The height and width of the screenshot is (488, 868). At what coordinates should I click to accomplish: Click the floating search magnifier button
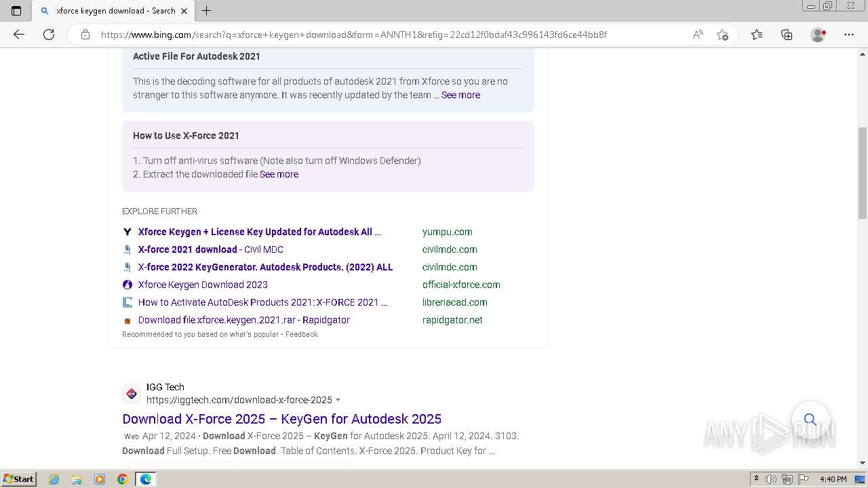(x=810, y=420)
